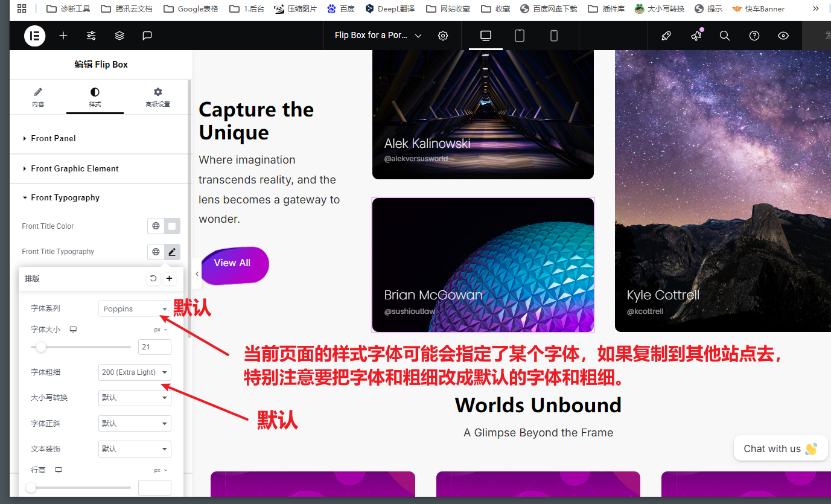Switch to the 内容 tab
Screen dimensions: 831x504
click(x=38, y=97)
